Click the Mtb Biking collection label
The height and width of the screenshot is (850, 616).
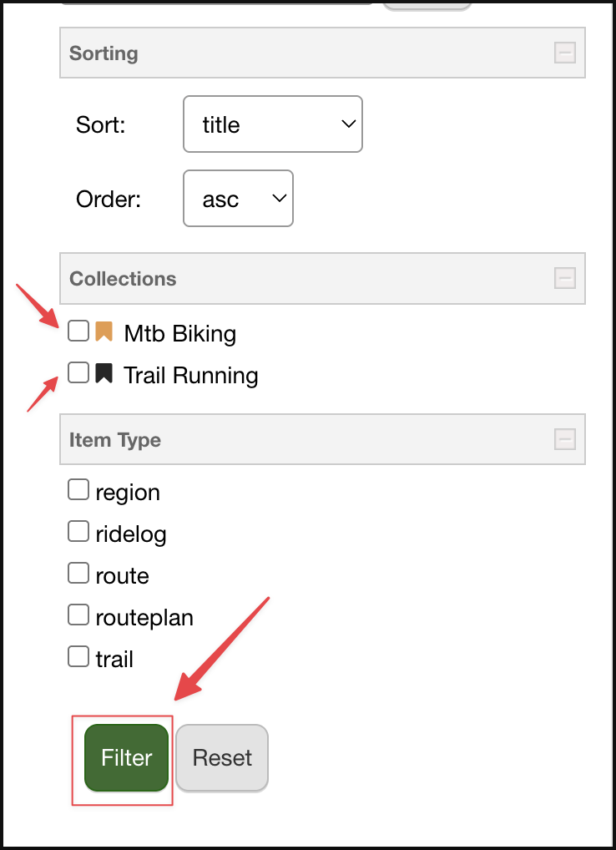tap(179, 334)
